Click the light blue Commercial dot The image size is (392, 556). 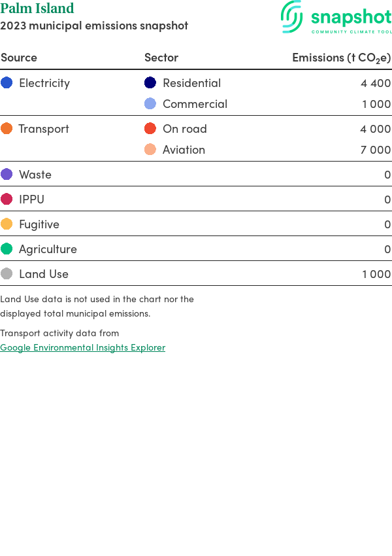(150, 104)
